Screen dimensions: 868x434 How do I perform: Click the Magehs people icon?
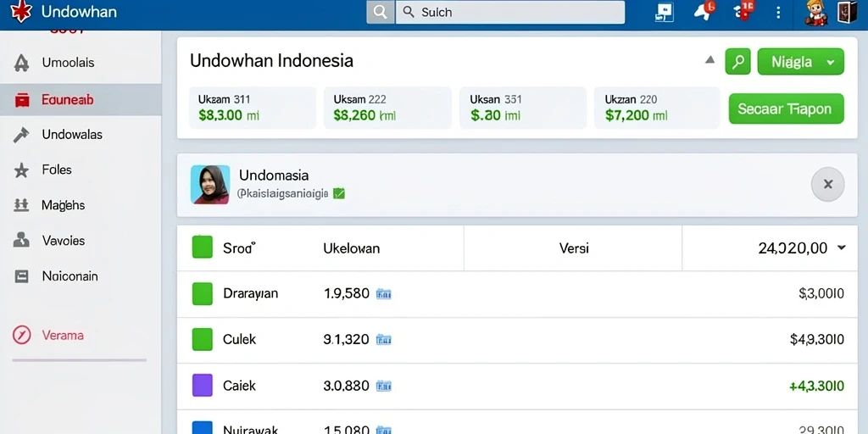click(x=21, y=205)
